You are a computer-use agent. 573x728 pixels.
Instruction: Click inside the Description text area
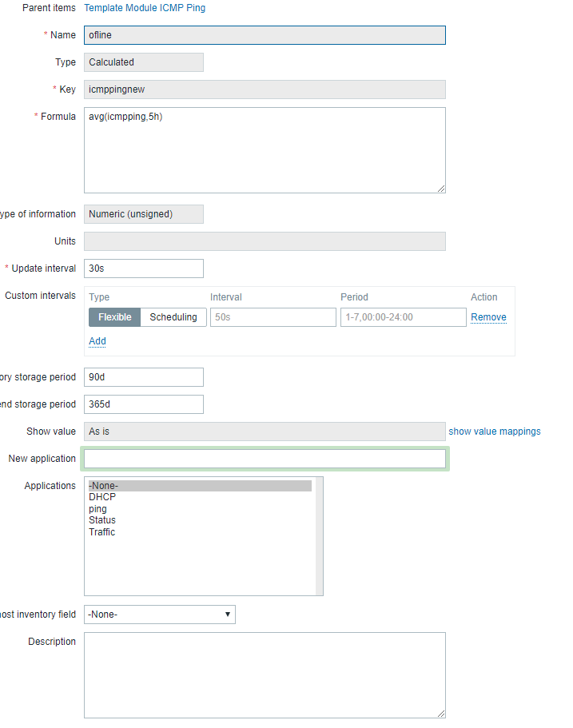(x=264, y=675)
